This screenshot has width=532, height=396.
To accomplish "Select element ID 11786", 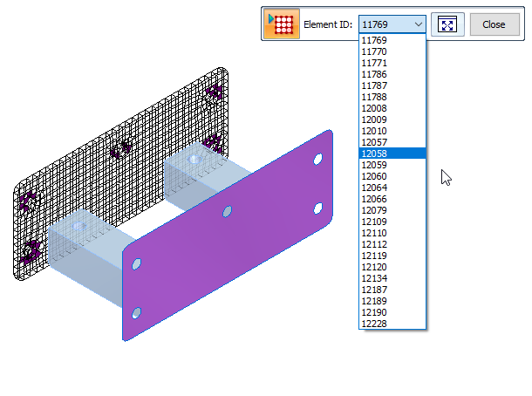I will [x=392, y=74].
